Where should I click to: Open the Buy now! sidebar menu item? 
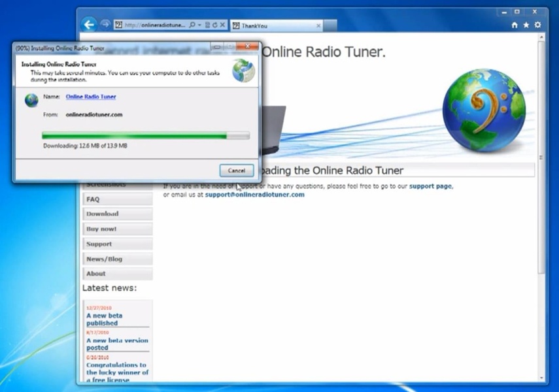[x=118, y=229]
